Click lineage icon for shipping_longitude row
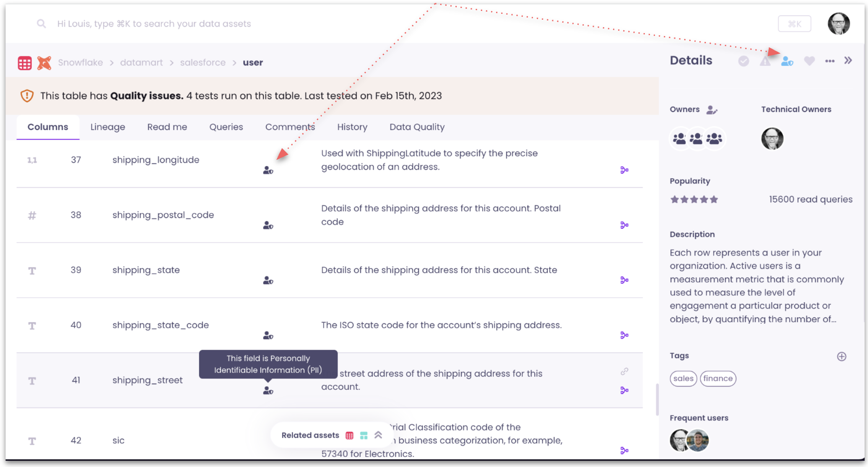868x467 pixels. [624, 170]
